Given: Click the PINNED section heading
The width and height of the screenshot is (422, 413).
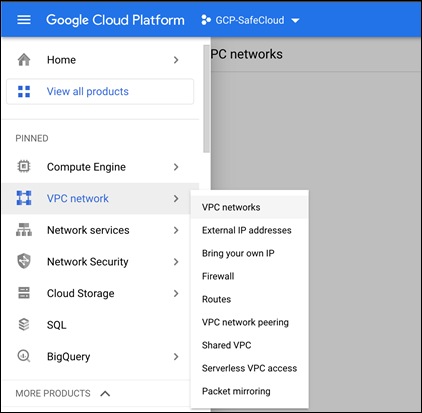Looking at the screenshot, I should click(32, 138).
